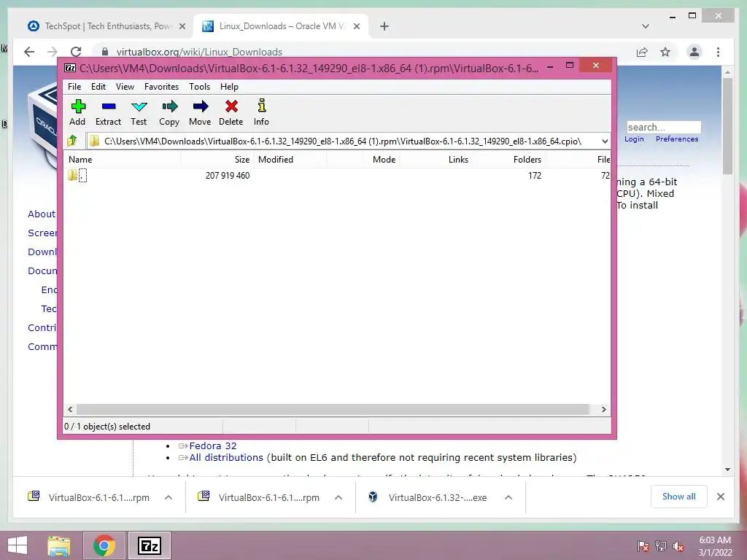
Task: Open the All distributions link
Action: pos(226,458)
